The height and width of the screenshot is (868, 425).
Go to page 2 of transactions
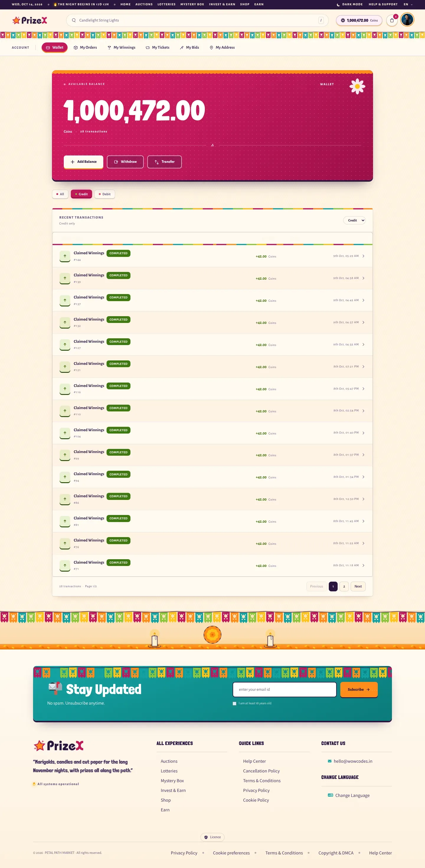pyautogui.click(x=344, y=586)
